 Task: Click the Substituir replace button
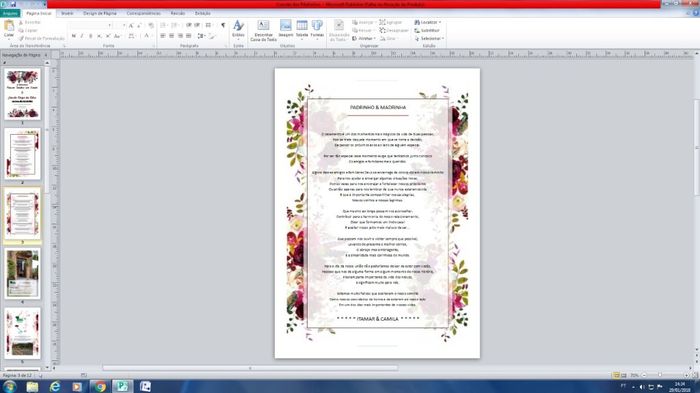click(427, 30)
